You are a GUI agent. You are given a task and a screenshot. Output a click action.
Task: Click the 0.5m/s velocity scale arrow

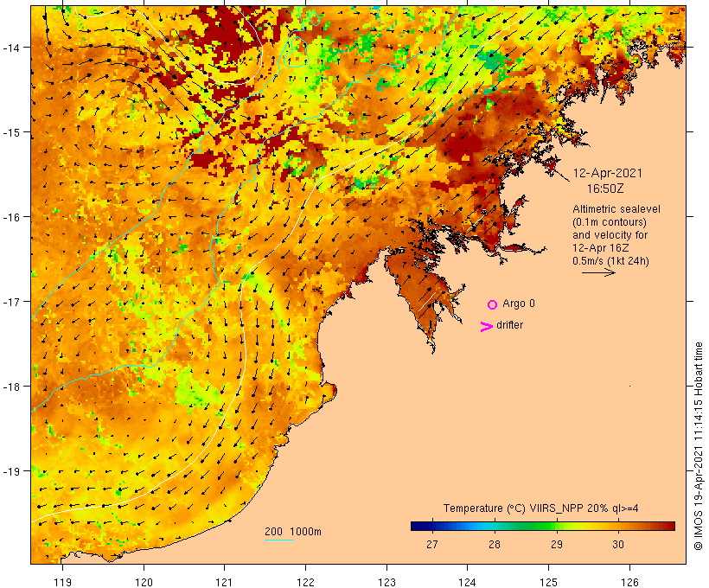tap(598, 272)
